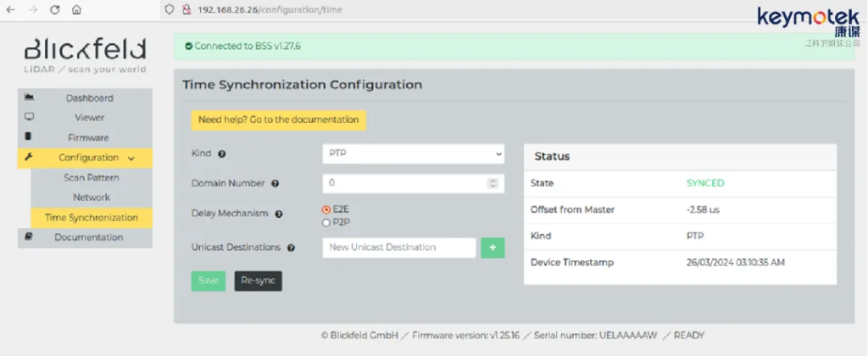Collapse the Configuration menu
868x356 pixels.
[x=85, y=158]
